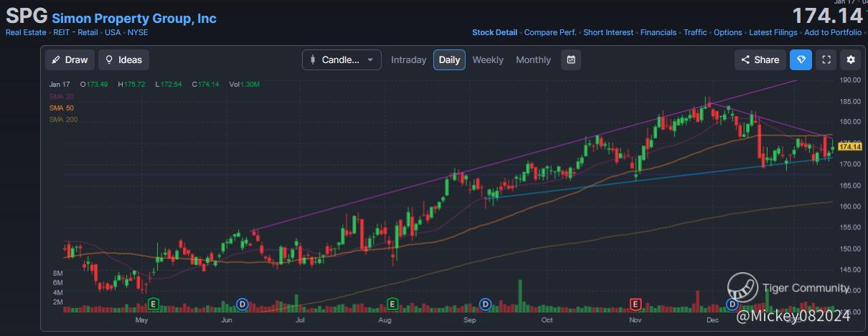The image size is (868, 336).
Task: Click the 160.00 price axis label
Action: (x=849, y=206)
